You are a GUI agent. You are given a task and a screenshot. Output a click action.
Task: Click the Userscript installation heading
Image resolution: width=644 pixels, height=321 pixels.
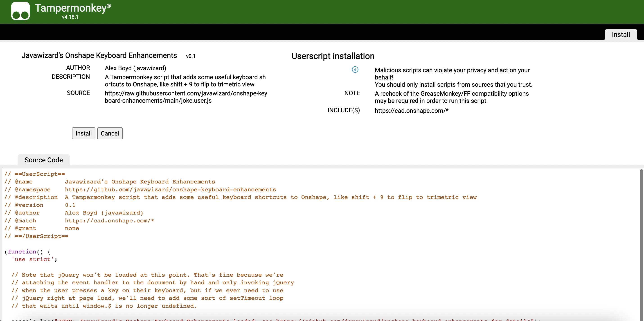click(333, 56)
